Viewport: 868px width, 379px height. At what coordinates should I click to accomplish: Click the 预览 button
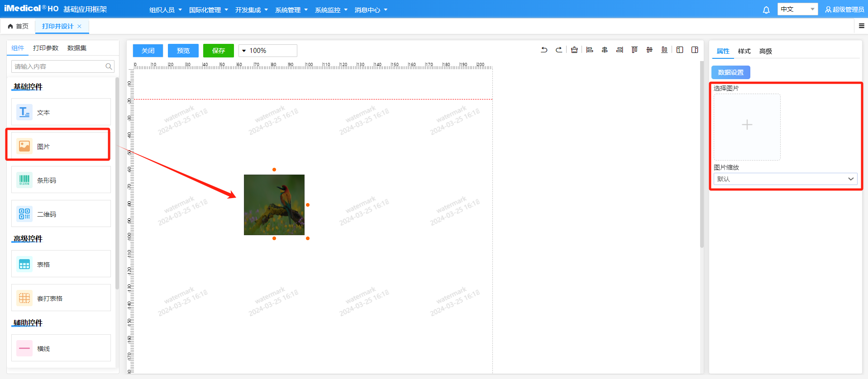point(183,51)
